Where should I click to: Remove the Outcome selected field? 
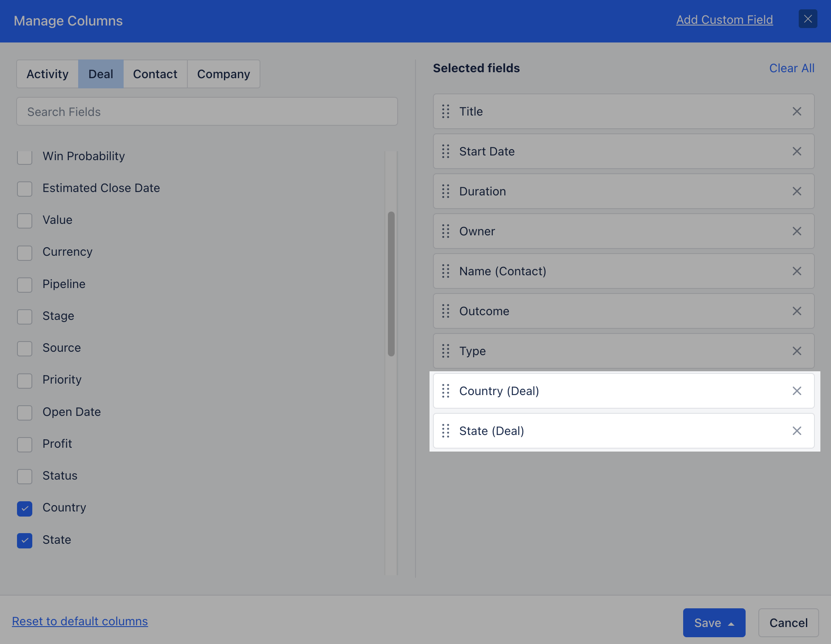pyautogui.click(x=797, y=311)
